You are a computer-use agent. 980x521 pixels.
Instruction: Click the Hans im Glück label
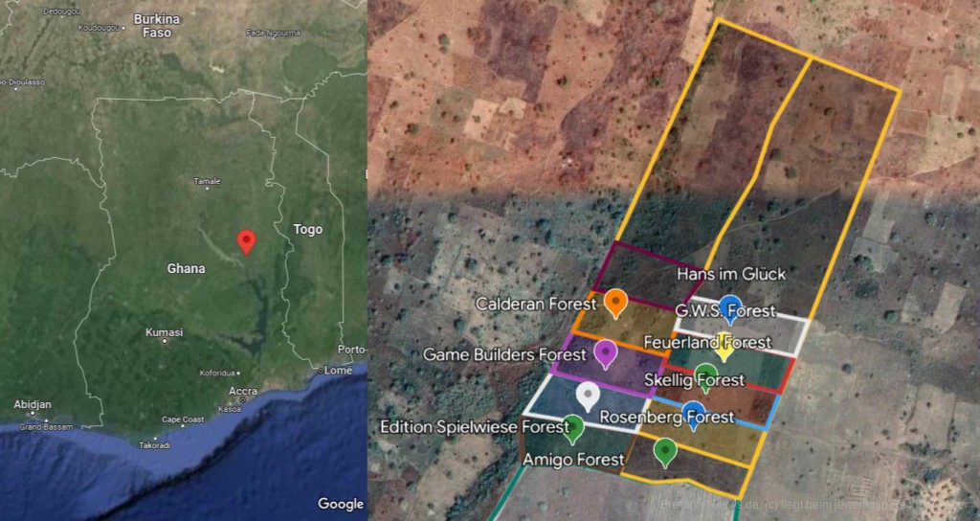(731, 274)
